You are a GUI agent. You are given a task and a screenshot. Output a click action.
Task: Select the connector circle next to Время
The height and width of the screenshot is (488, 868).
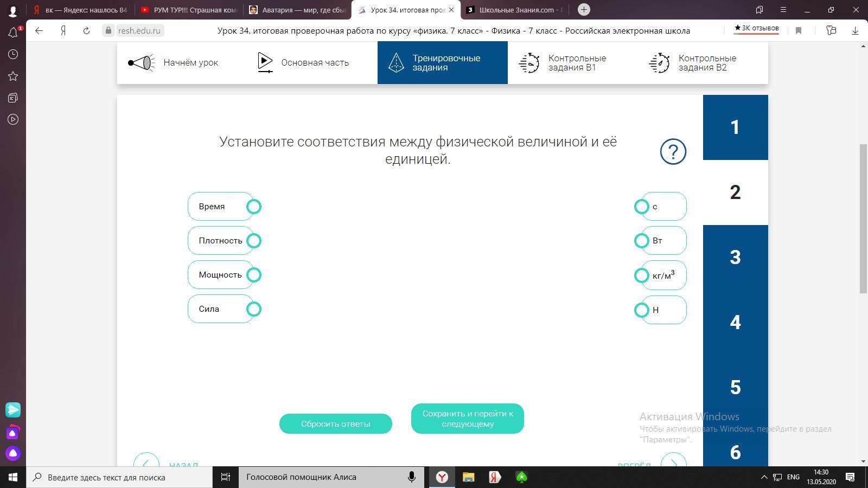[x=253, y=207]
